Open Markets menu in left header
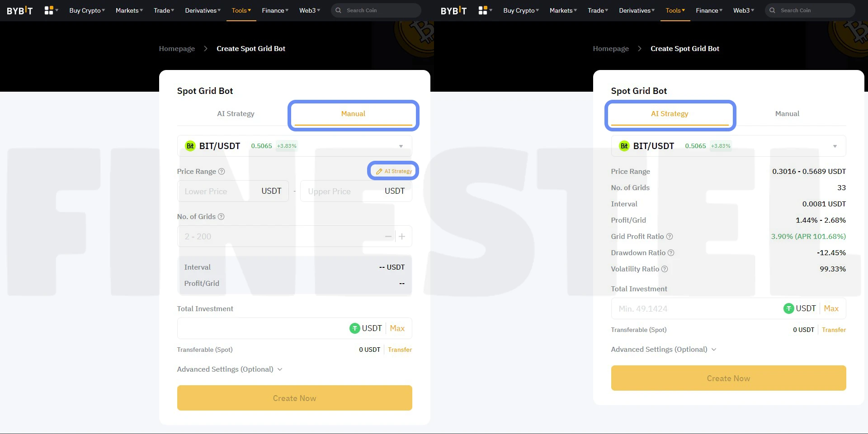The width and height of the screenshot is (868, 434). coord(129,10)
